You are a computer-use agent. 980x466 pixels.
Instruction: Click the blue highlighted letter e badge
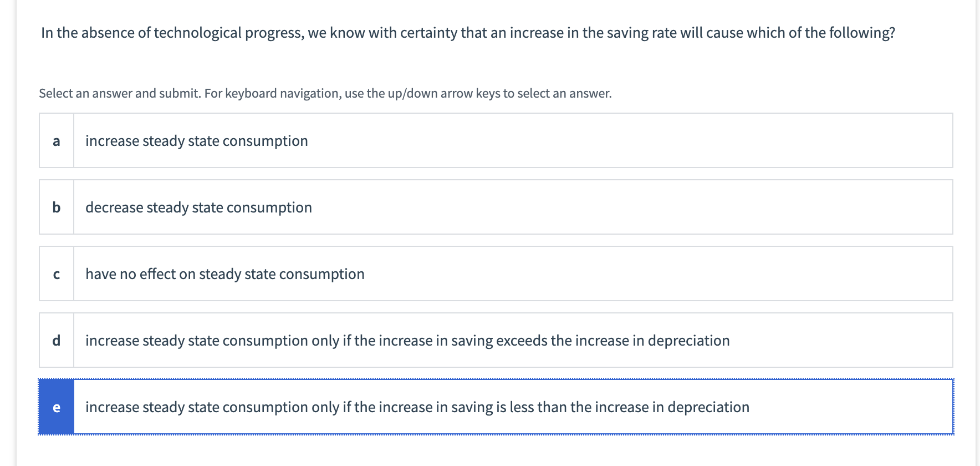[x=56, y=407]
